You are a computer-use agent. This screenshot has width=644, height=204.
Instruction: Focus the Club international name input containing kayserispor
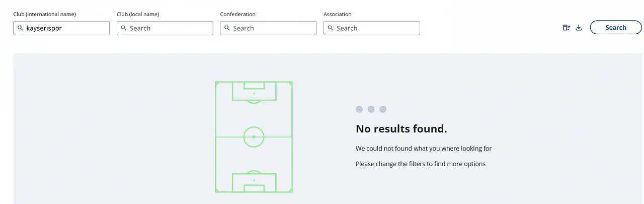coord(65,28)
